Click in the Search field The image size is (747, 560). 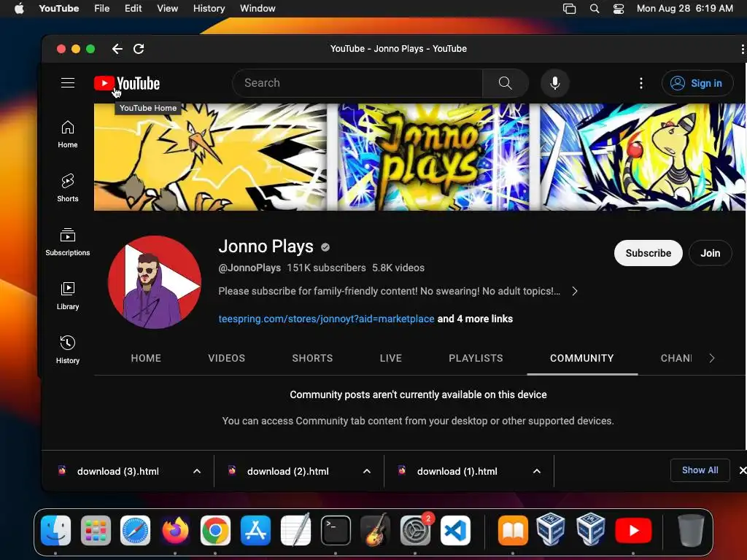coord(357,83)
